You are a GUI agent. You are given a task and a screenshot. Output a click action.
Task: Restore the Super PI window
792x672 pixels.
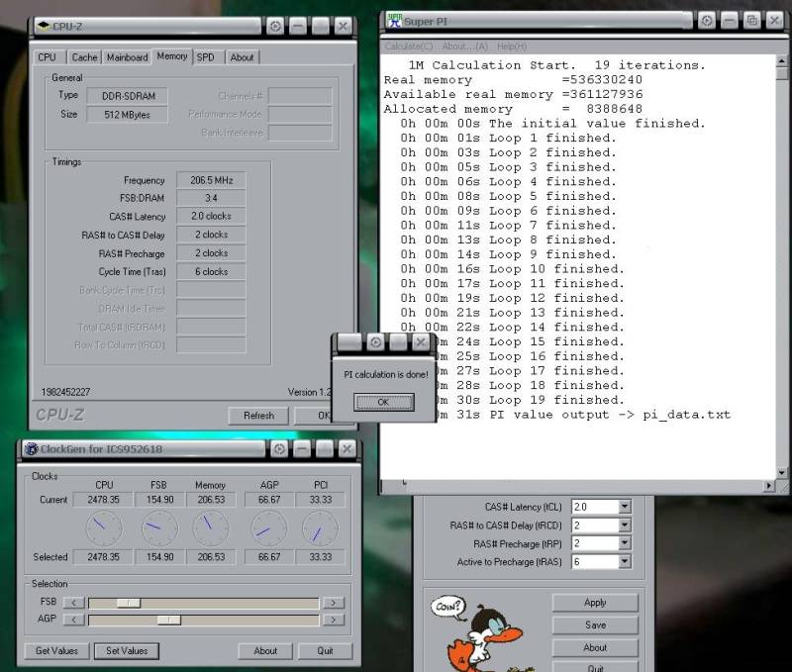pyautogui.click(x=751, y=21)
